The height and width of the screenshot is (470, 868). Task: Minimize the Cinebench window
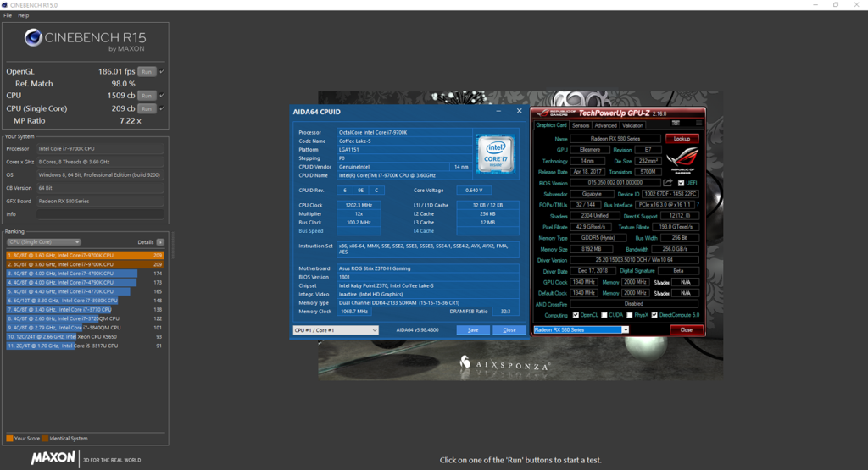coord(815,5)
